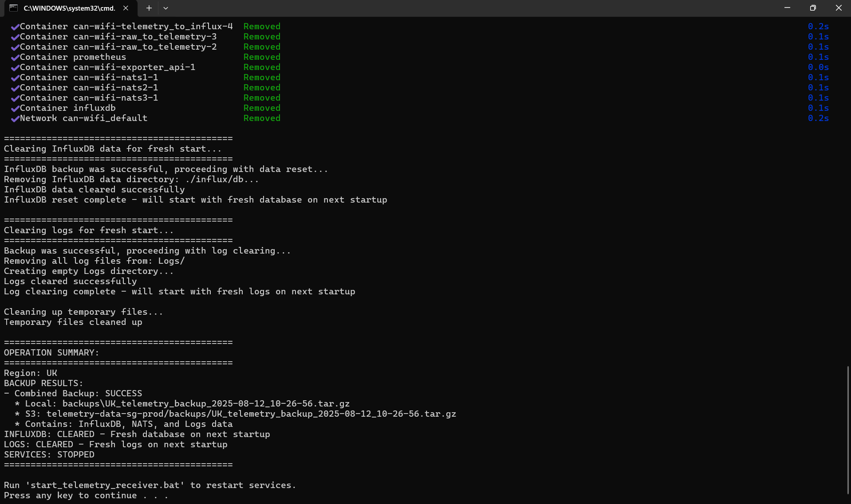Click the S3 backup path line

[235, 414]
